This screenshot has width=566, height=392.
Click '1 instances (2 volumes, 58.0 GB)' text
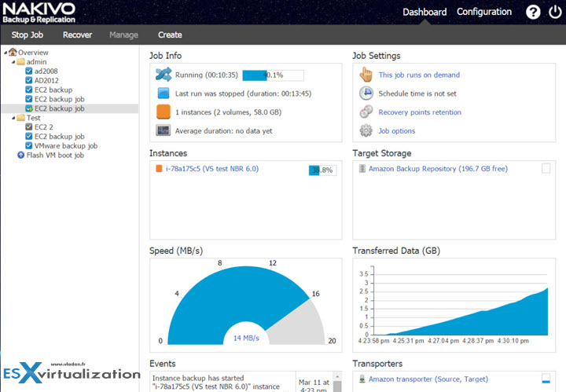tap(228, 112)
